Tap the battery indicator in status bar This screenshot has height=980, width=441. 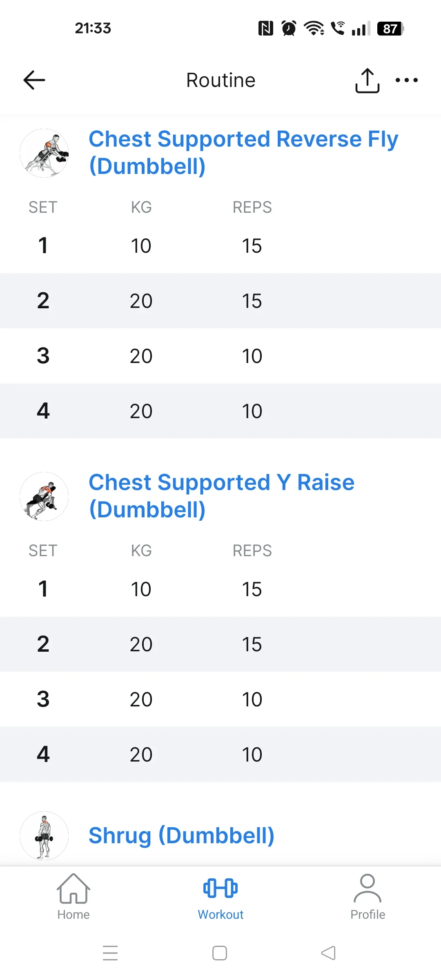pyautogui.click(x=390, y=29)
